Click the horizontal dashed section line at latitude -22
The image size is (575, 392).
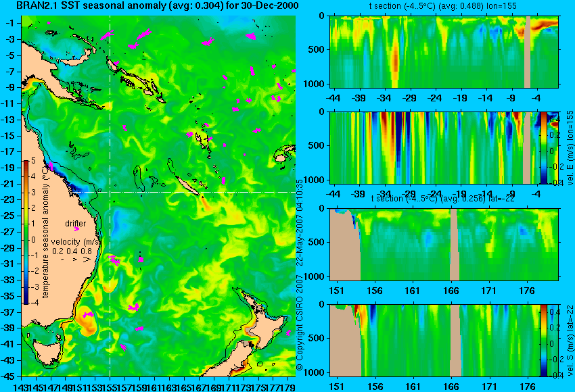point(183,192)
